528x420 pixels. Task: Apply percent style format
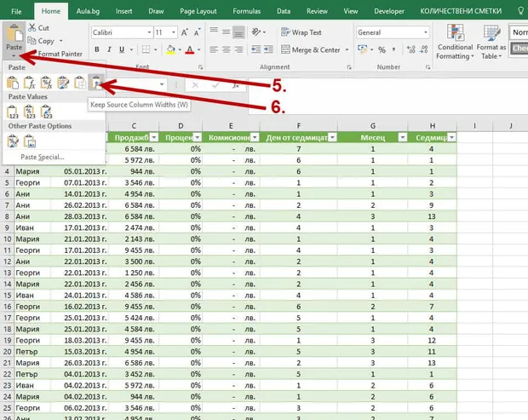[382, 50]
